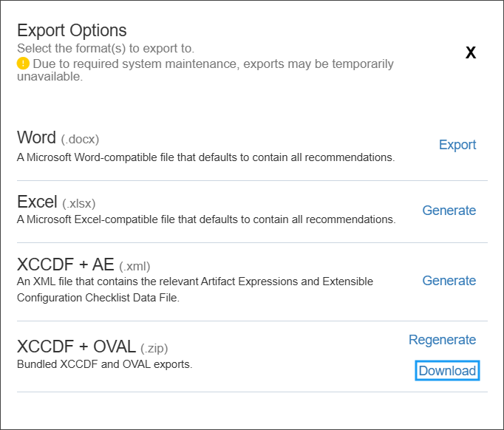
Task: Regenerate the XCCDF + OVAL bundle
Action: (x=442, y=340)
